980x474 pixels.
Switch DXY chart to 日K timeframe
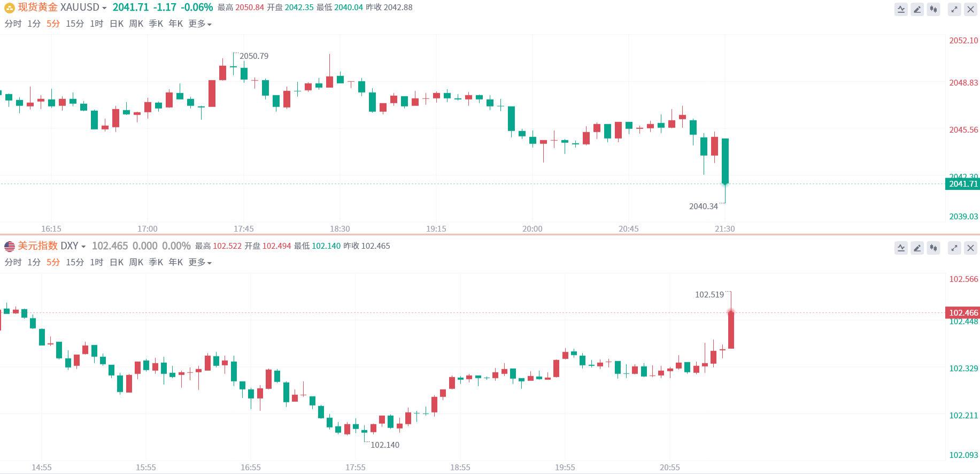tap(117, 262)
